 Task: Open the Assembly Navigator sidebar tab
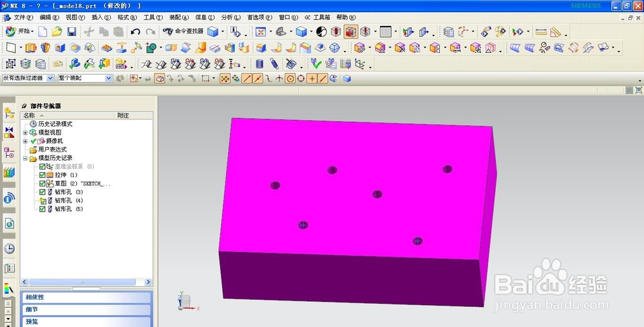click(9, 113)
